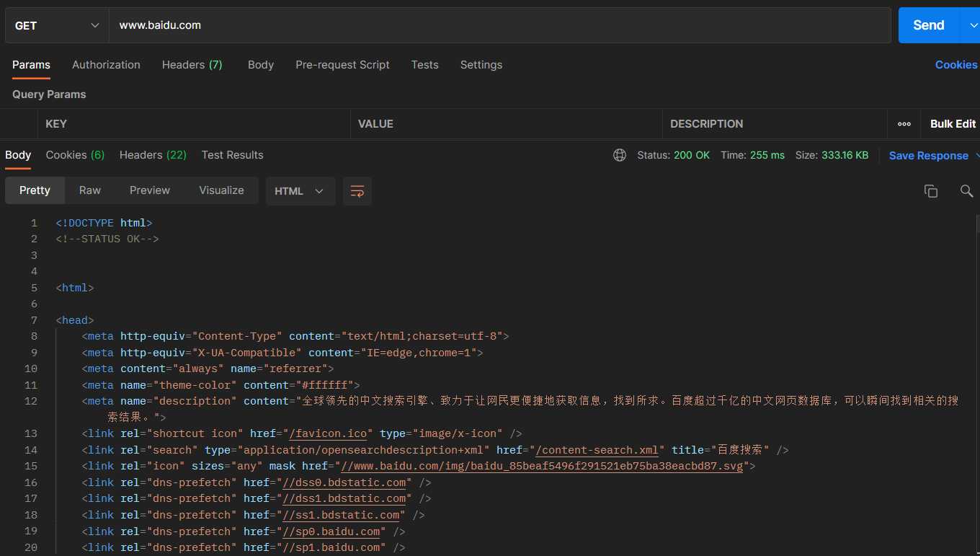
Task: Click the Query Params heading
Action: click(x=49, y=94)
